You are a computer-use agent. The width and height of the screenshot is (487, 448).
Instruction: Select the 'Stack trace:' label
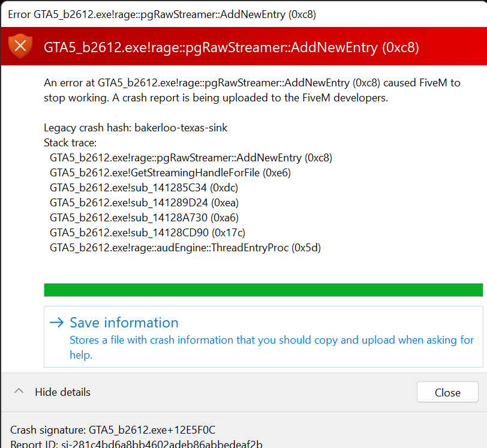coord(70,143)
